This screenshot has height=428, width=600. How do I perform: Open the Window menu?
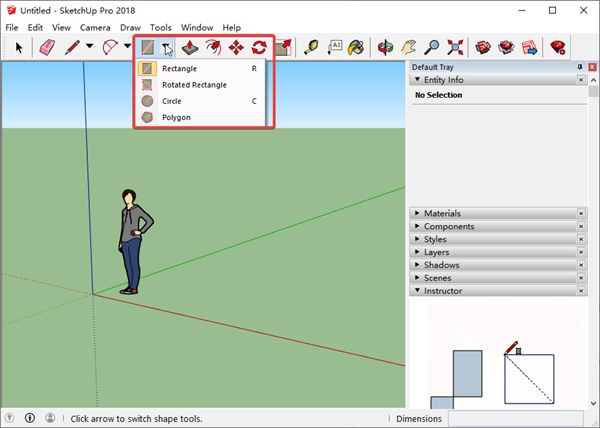click(x=197, y=28)
